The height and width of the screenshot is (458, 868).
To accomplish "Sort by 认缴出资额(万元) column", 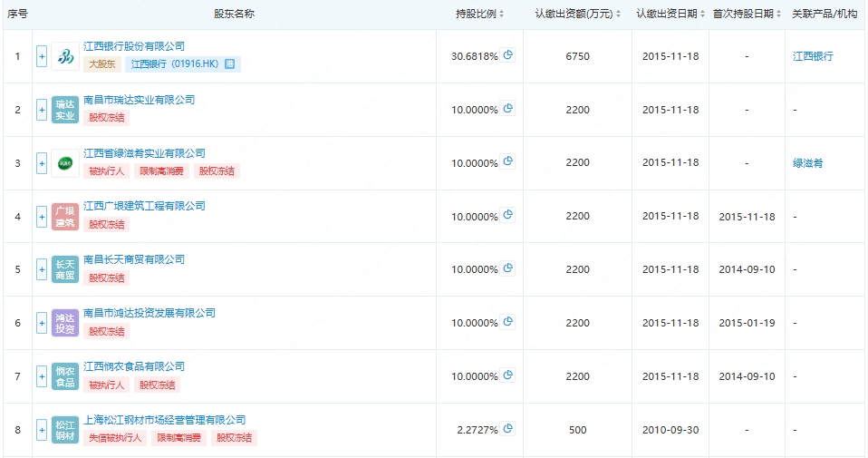I will point(577,14).
